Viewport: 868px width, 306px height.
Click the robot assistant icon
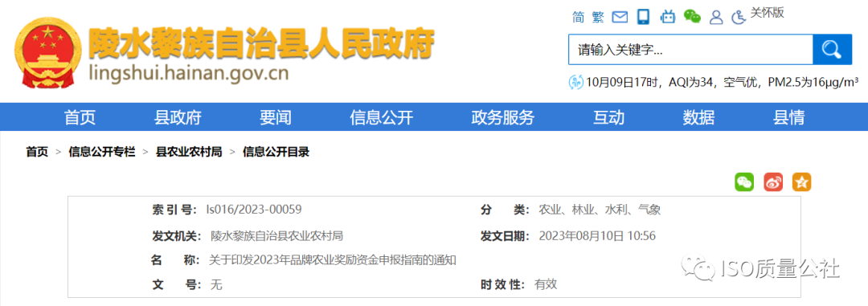point(668,17)
